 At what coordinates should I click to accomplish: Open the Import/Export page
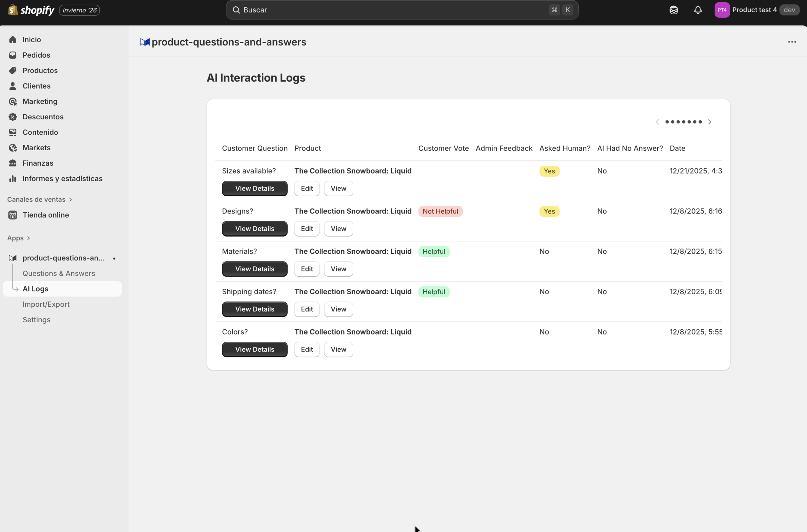coord(46,304)
